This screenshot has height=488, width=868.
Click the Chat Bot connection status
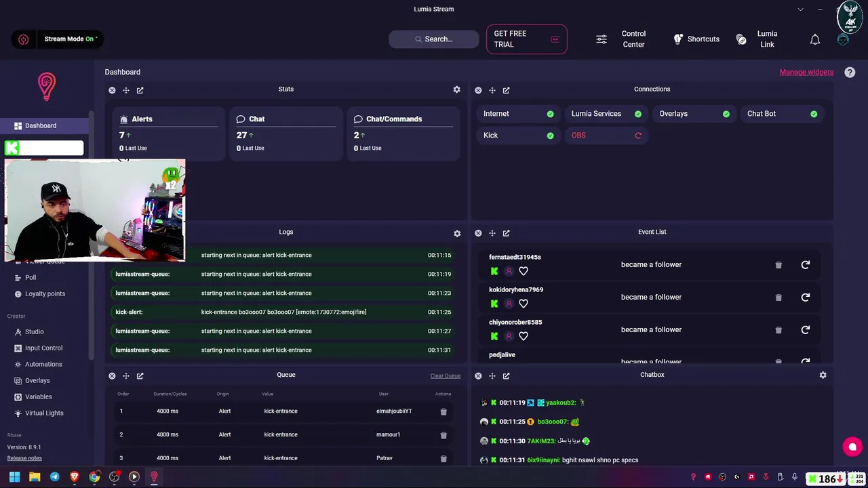pyautogui.click(x=782, y=114)
